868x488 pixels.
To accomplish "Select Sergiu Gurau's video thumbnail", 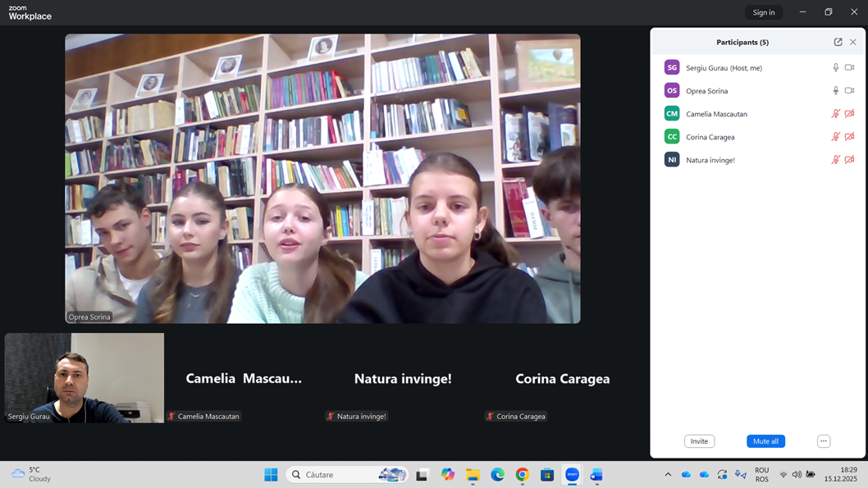I will pyautogui.click(x=85, y=377).
